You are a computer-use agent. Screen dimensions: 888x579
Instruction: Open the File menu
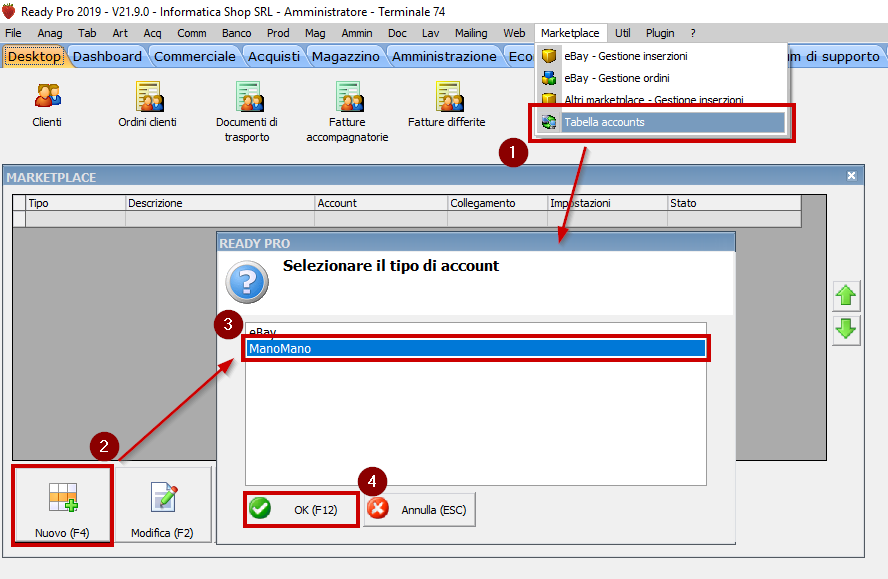click(13, 33)
